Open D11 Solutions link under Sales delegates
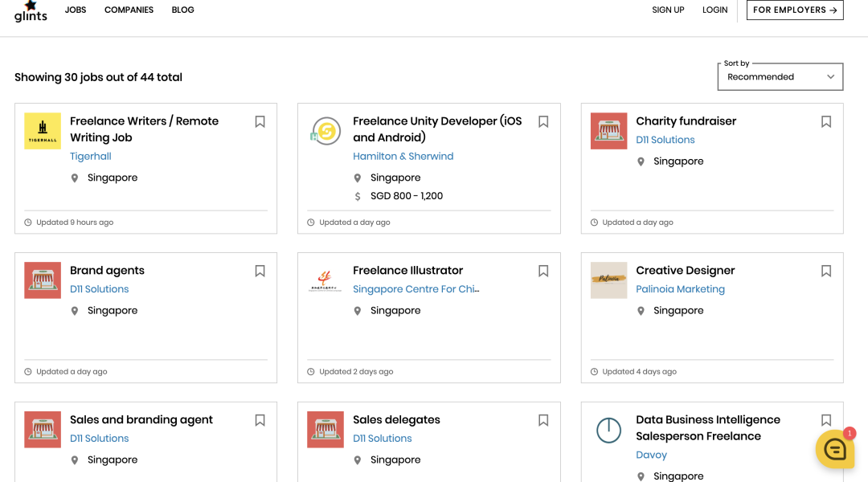The height and width of the screenshot is (482, 868). pos(383,439)
